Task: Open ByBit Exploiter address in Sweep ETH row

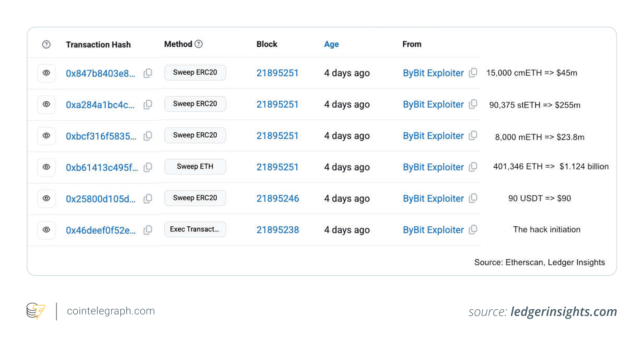Action: click(433, 167)
